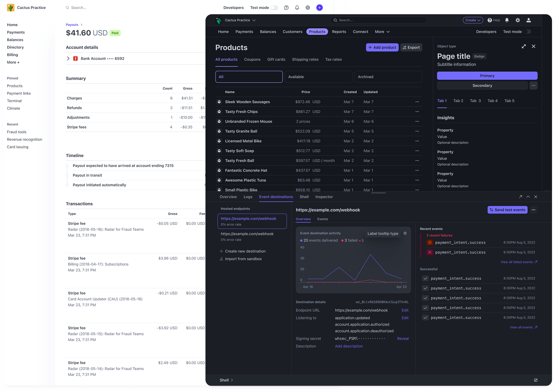Open help question mark icon in light header
The height and width of the screenshot is (392, 555).
pos(286,8)
